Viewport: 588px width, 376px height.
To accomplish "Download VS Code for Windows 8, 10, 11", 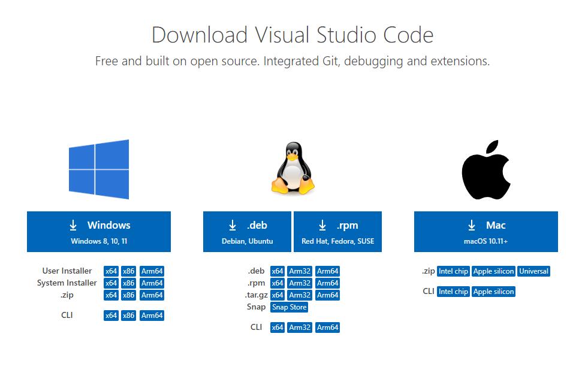I will pos(99,232).
